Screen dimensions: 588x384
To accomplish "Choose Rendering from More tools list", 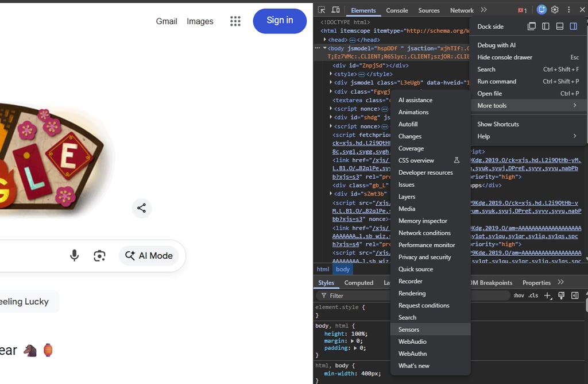I will tap(430, 293).
